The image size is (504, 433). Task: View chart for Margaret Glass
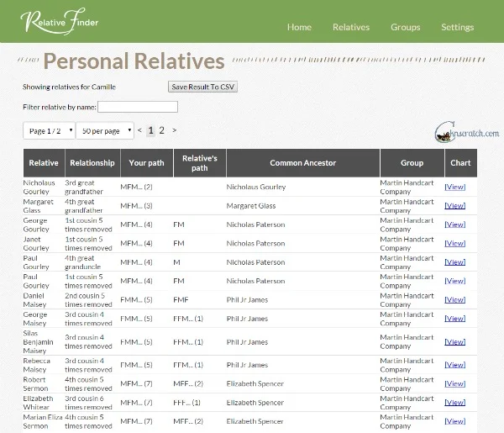point(454,205)
